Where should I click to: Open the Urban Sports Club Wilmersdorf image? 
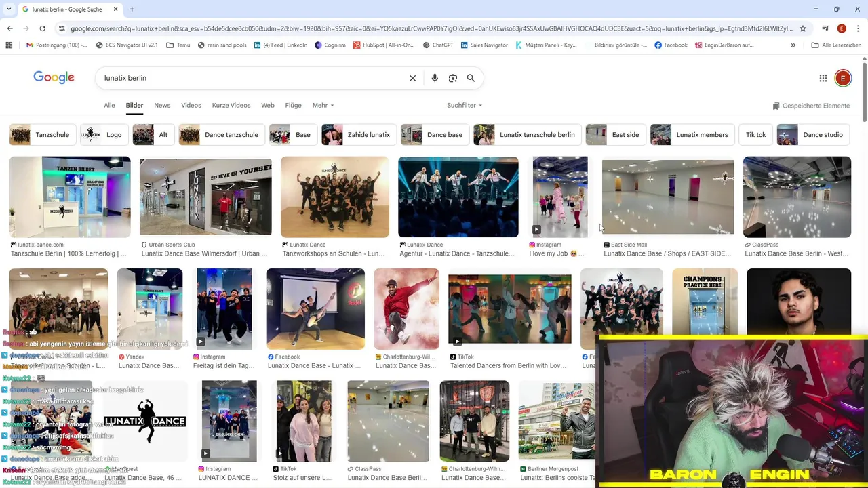tap(205, 197)
